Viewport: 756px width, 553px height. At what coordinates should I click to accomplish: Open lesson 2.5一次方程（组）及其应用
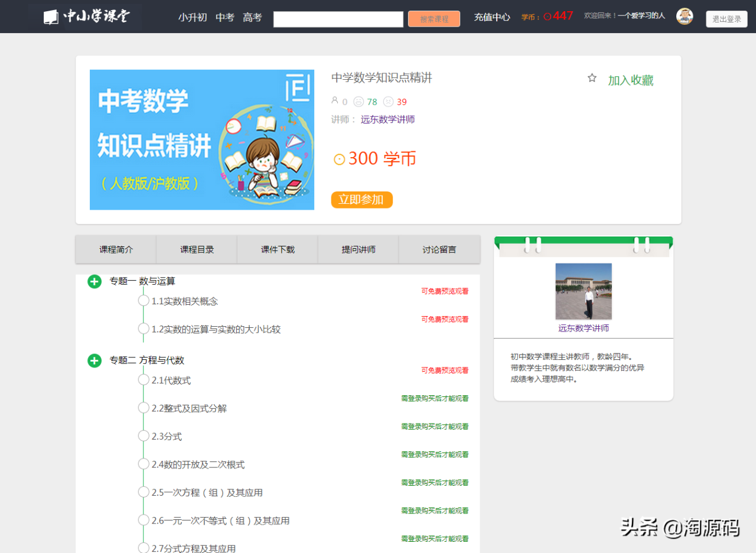(x=207, y=493)
